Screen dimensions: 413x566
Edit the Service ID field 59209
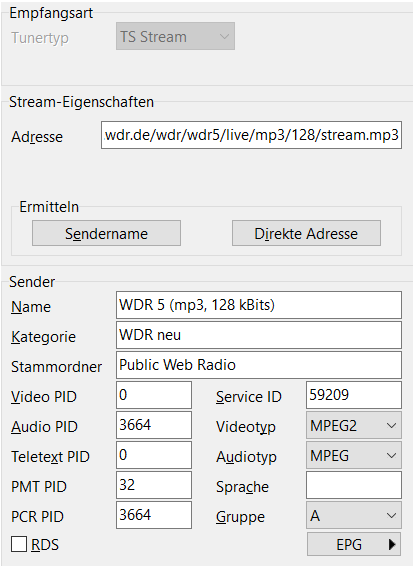[354, 395]
